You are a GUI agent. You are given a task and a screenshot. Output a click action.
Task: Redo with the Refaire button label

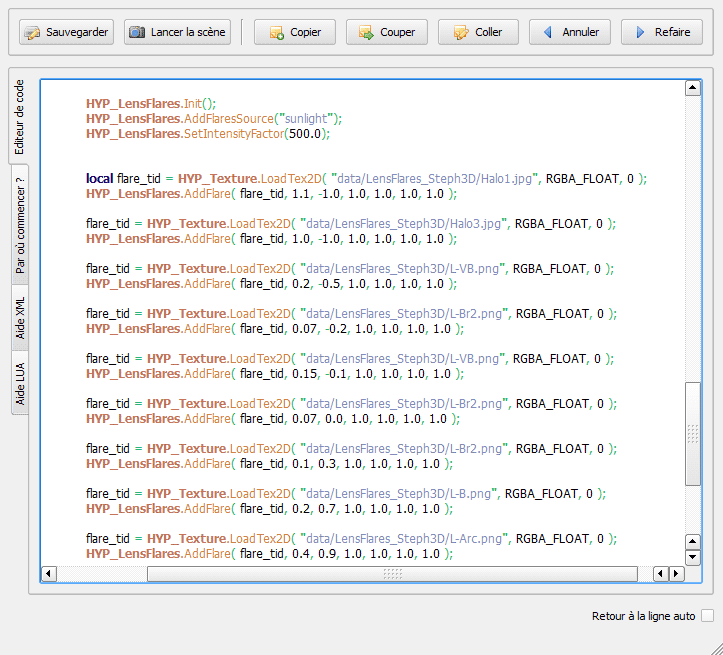(672, 32)
